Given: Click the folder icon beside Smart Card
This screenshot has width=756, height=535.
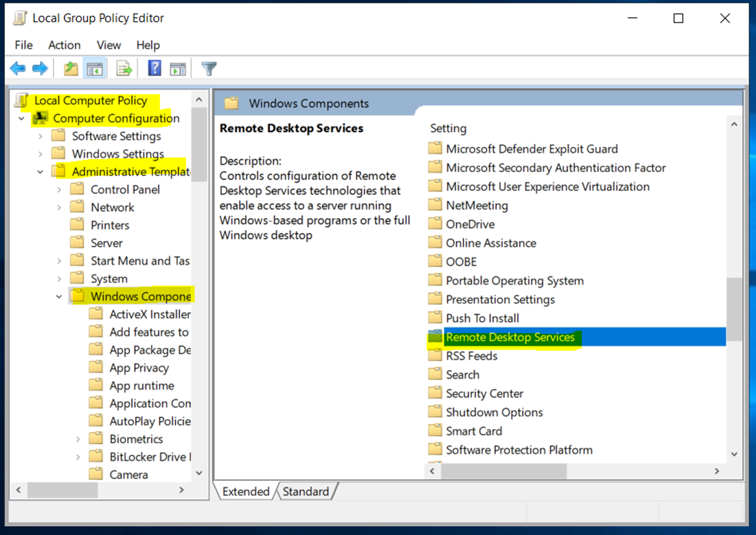Looking at the screenshot, I should pyautogui.click(x=435, y=430).
